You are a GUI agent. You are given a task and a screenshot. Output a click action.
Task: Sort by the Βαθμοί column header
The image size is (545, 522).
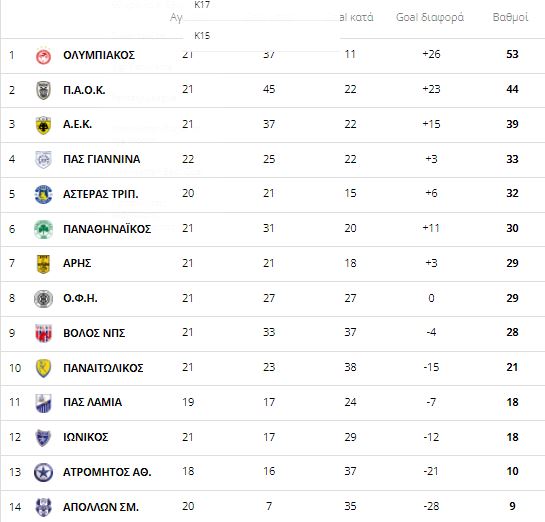pos(510,17)
